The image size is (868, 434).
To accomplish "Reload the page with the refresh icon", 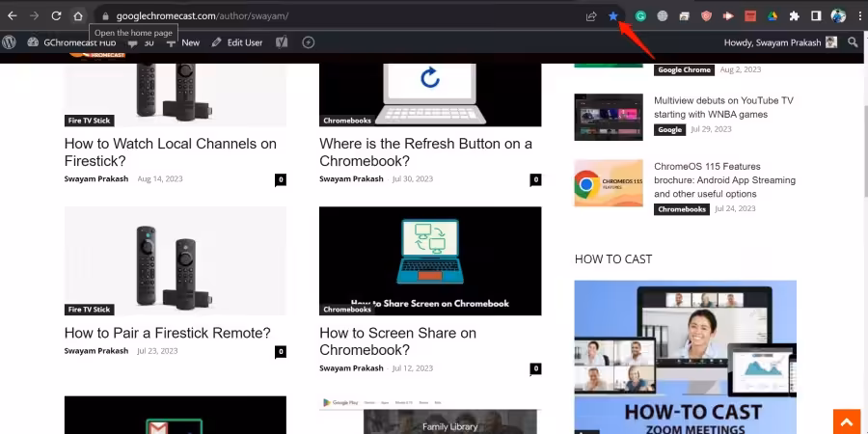I will [x=56, y=16].
